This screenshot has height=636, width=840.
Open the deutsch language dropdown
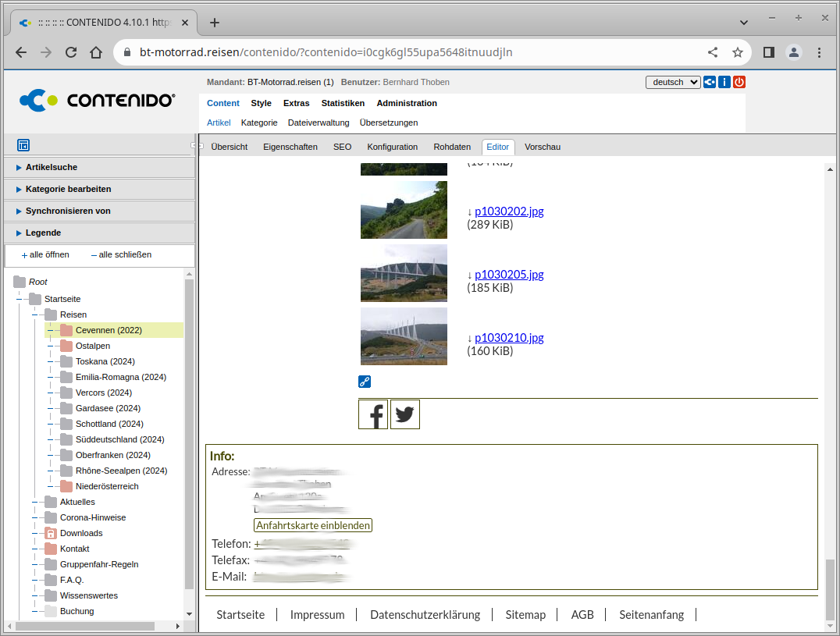[673, 82]
